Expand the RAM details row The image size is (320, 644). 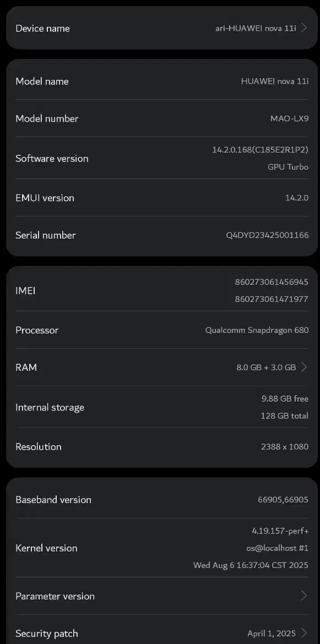[x=160, y=367]
